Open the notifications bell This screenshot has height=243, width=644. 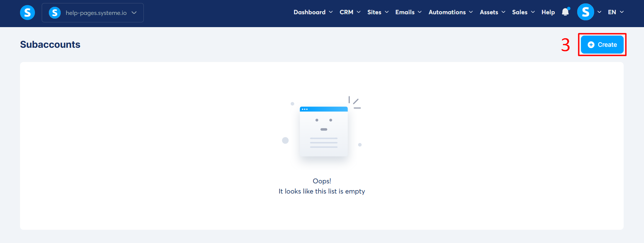pos(565,12)
